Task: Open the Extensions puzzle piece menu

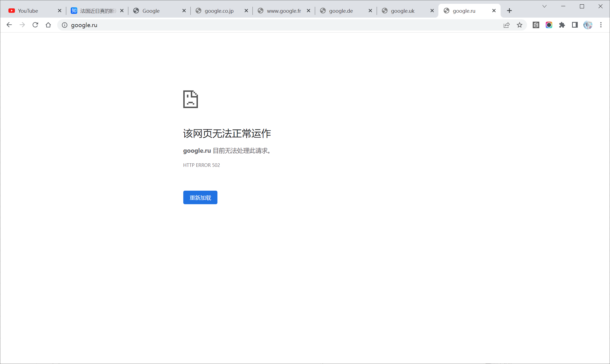Action: coord(562,25)
